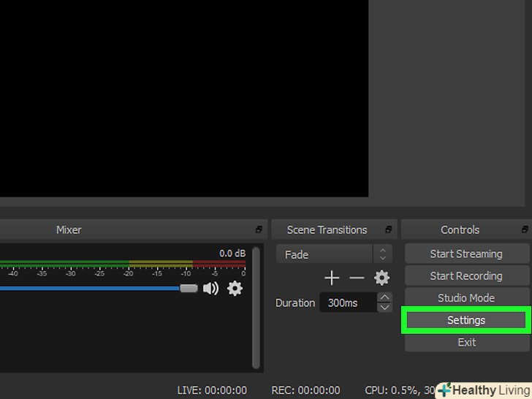The image size is (532, 399).
Task: Click the black preview canvas
Action: [184, 99]
